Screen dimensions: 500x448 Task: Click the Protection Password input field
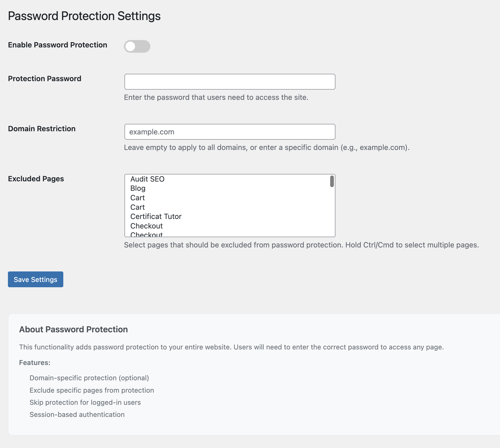click(x=230, y=82)
